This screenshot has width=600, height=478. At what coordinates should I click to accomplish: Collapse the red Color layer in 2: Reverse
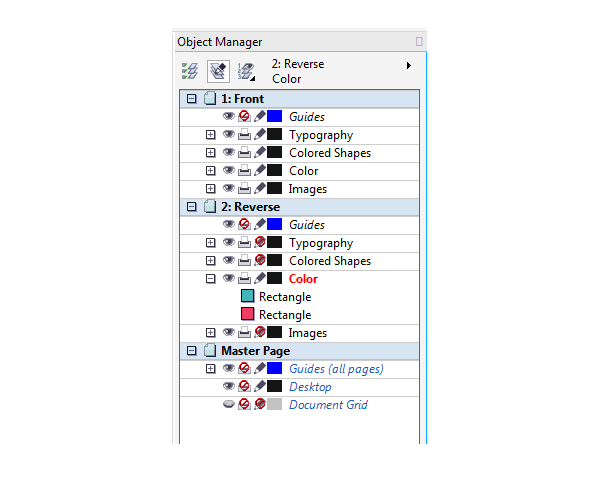click(210, 279)
